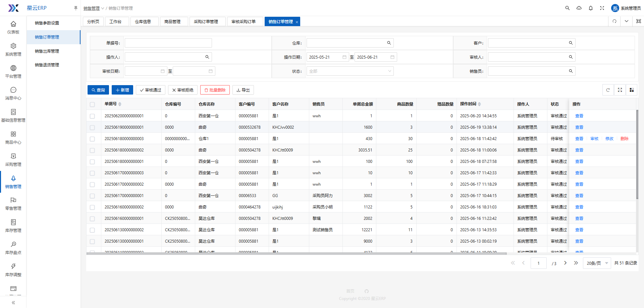Image resolution: width=644 pixels, height=308 pixels.
Task: Select all rows with header checkbox
Action: [x=92, y=105]
